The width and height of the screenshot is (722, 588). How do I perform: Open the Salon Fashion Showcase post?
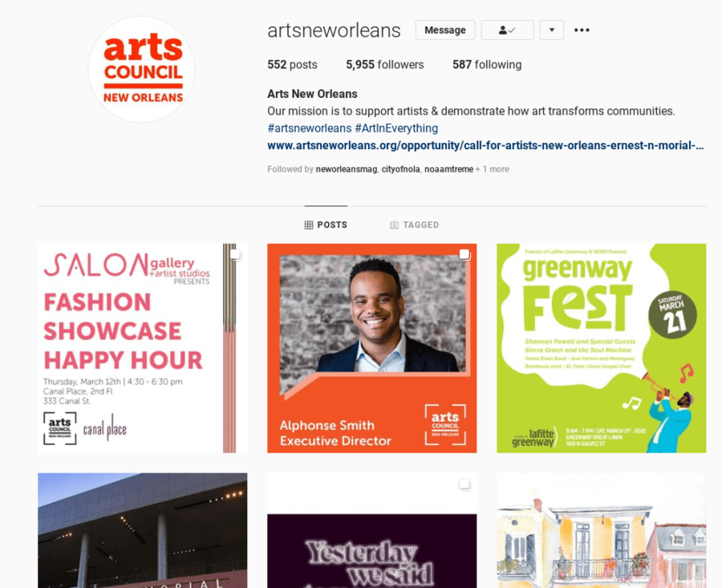(142, 348)
